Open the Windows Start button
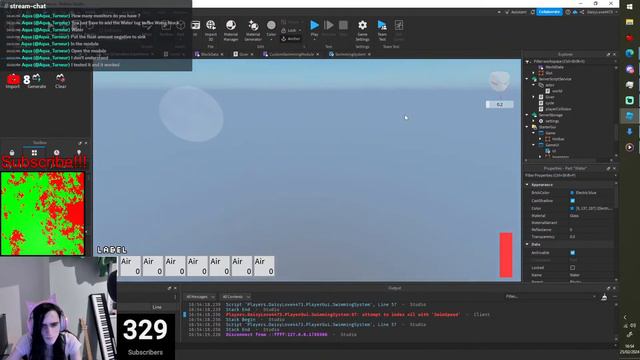The image size is (640, 360). (629, 7)
